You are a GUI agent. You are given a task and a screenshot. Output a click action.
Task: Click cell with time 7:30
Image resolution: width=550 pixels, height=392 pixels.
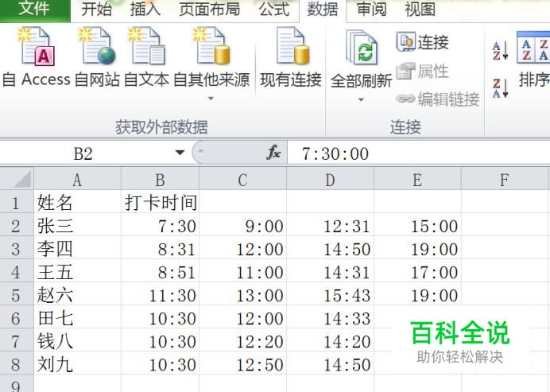click(x=161, y=226)
